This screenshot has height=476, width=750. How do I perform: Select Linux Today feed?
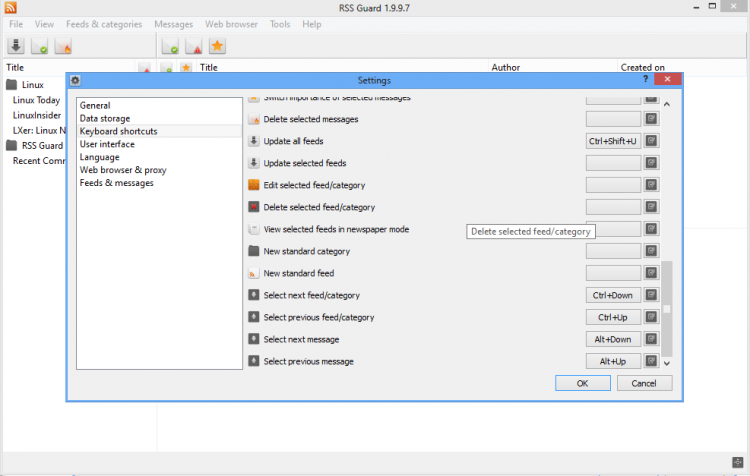36,100
